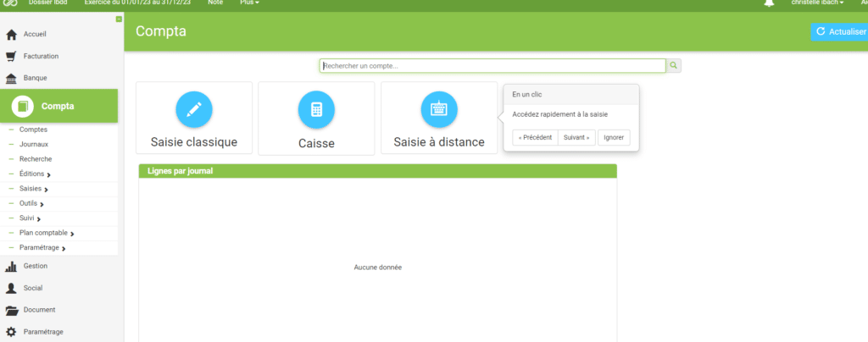Open Recherche in Compta menu
This screenshot has height=342, width=868.
click(x=36, y=159)
